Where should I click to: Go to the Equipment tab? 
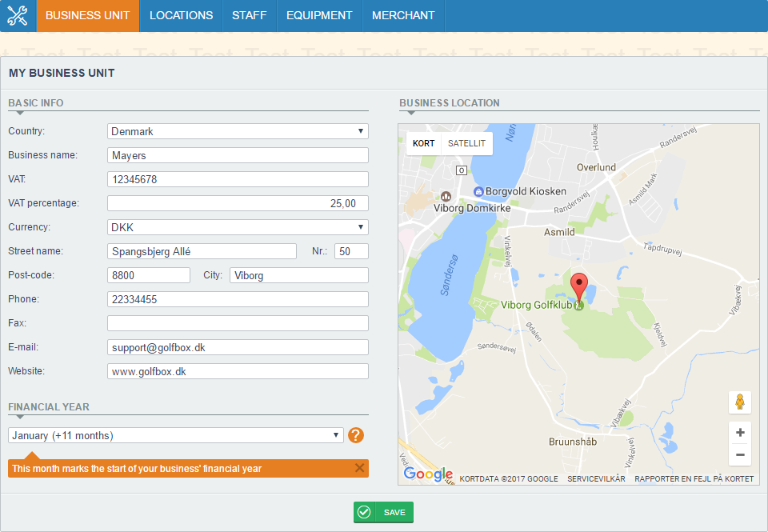point(319,15)
